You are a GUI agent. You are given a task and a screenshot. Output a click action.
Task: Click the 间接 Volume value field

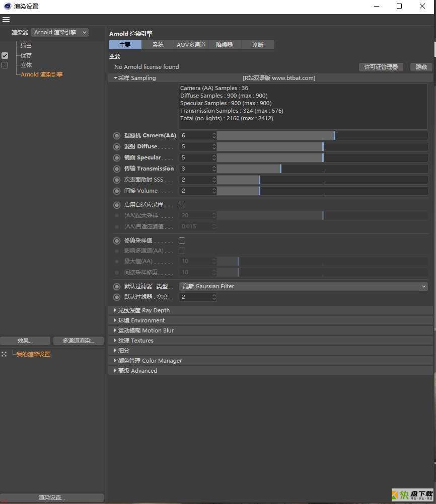[195, 191]
